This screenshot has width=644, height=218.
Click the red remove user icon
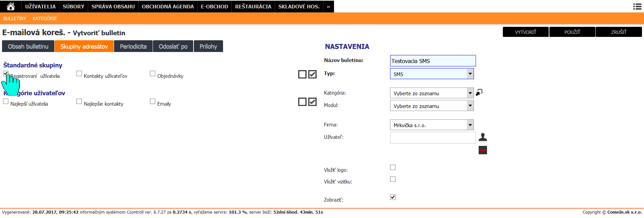click(483, 150)
